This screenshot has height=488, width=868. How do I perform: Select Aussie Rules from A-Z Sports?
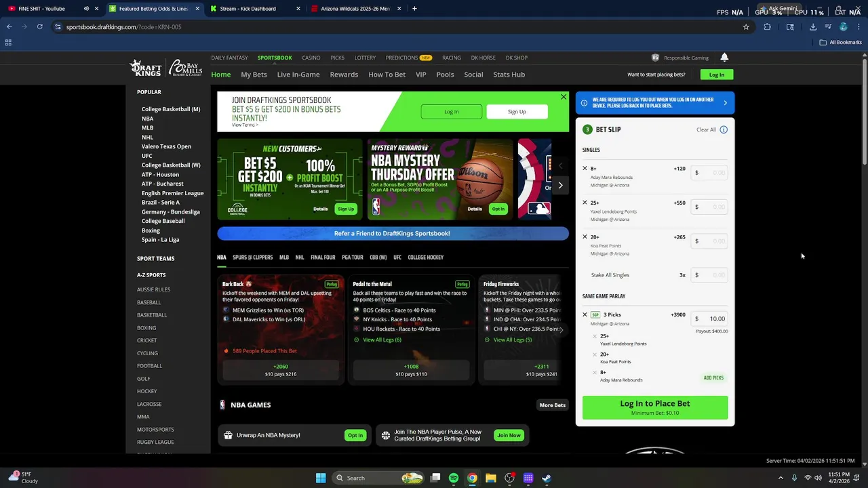pos(153,289)
